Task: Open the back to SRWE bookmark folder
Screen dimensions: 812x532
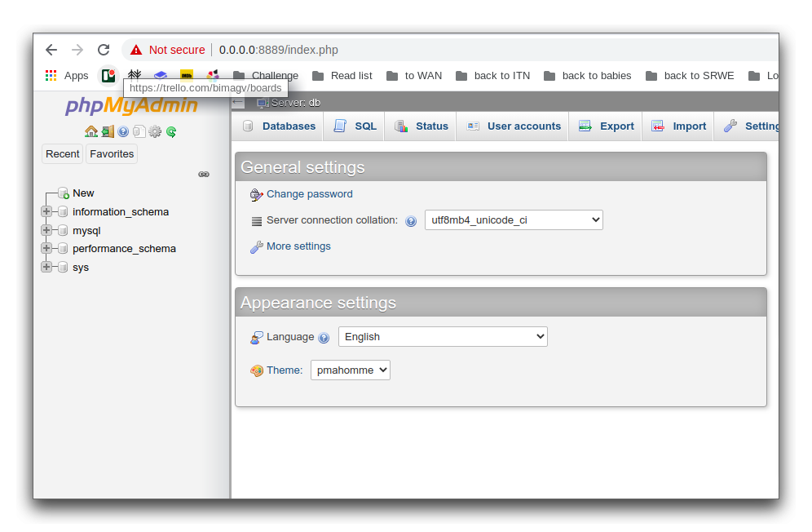Action: point(690,76)
